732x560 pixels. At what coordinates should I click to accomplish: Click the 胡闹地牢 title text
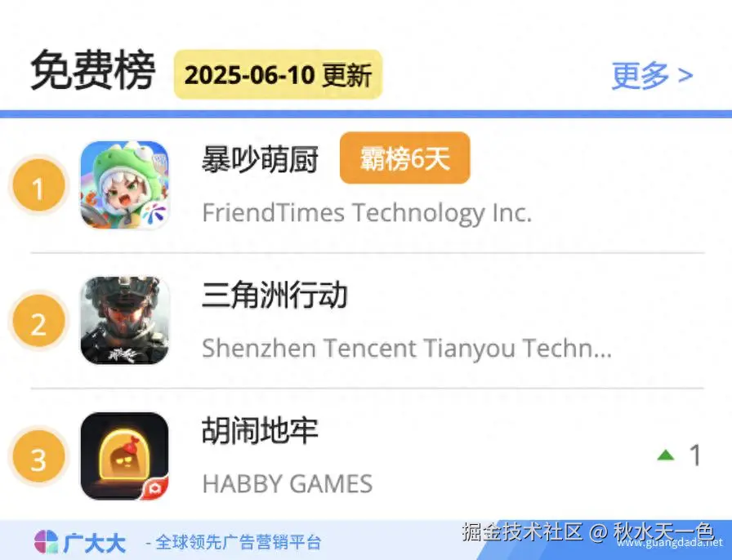(x=260, y=430)
